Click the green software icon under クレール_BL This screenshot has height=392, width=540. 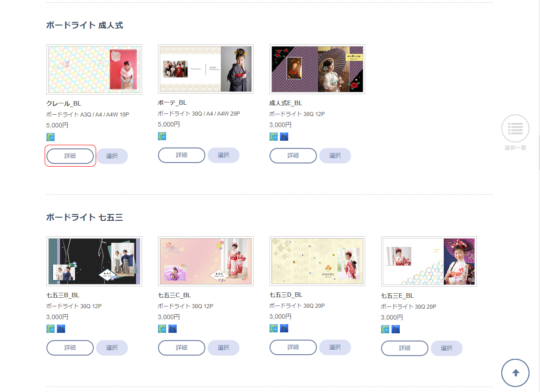pos(51,137)
